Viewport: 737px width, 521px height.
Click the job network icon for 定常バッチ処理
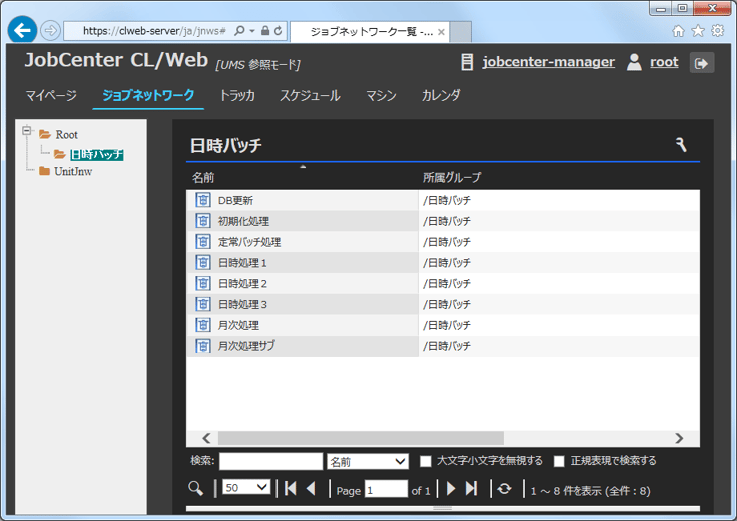203,242
